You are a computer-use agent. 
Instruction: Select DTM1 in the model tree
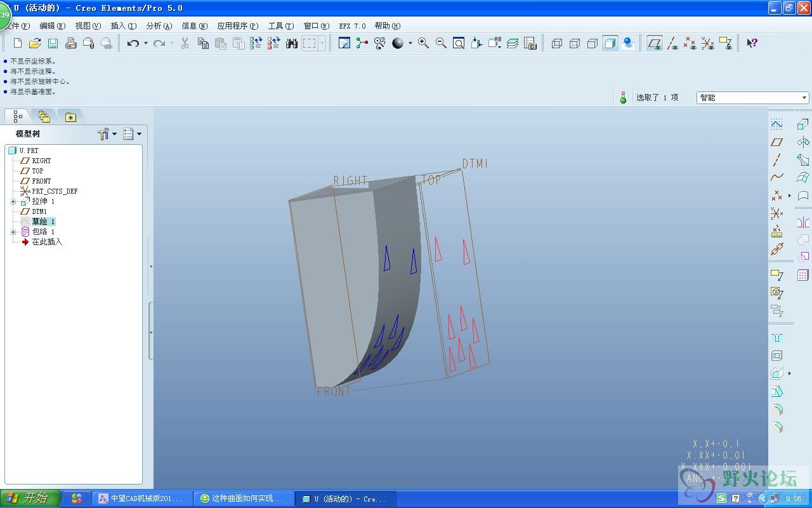point(39,211)
